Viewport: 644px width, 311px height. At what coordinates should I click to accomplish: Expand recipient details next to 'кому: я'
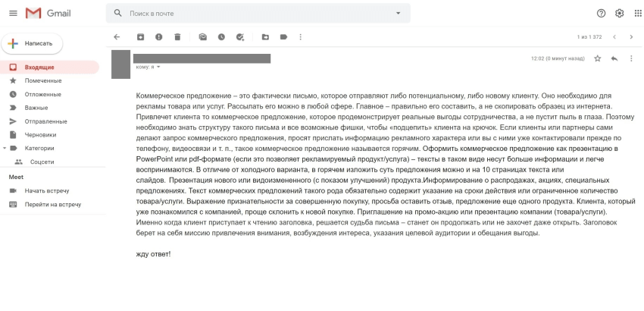158,67
